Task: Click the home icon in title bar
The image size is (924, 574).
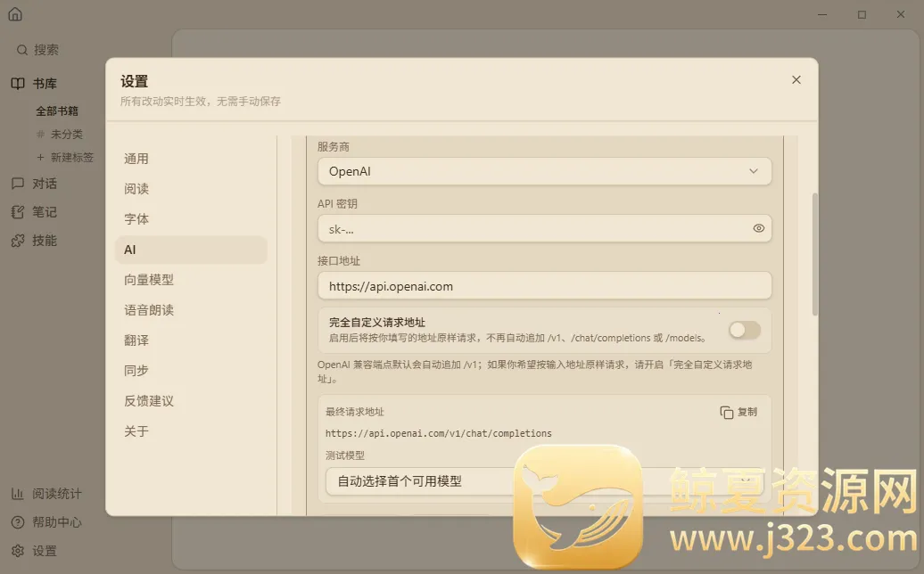Action: (15, 14)
